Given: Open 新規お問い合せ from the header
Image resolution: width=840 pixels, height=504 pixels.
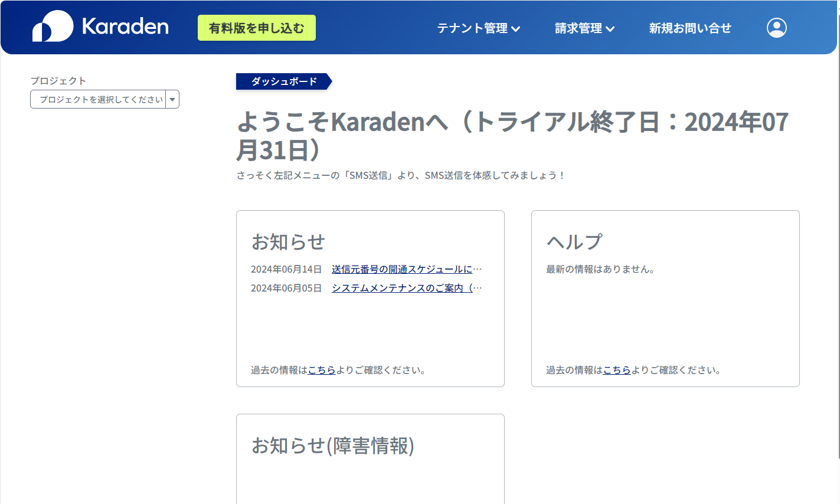Looking at the screenshot, I should (x=690, y=28).
